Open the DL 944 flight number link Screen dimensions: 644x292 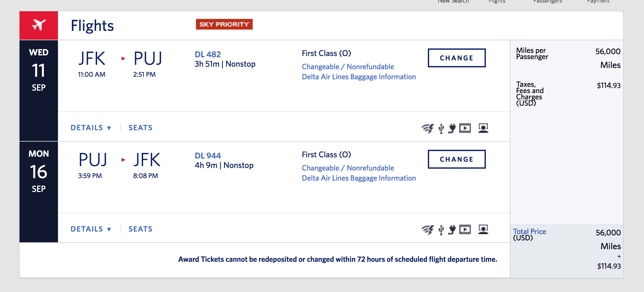point(208,156)
